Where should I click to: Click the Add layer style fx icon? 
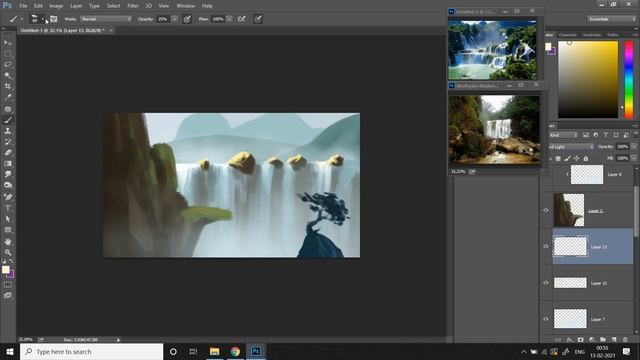click(569, 340)
